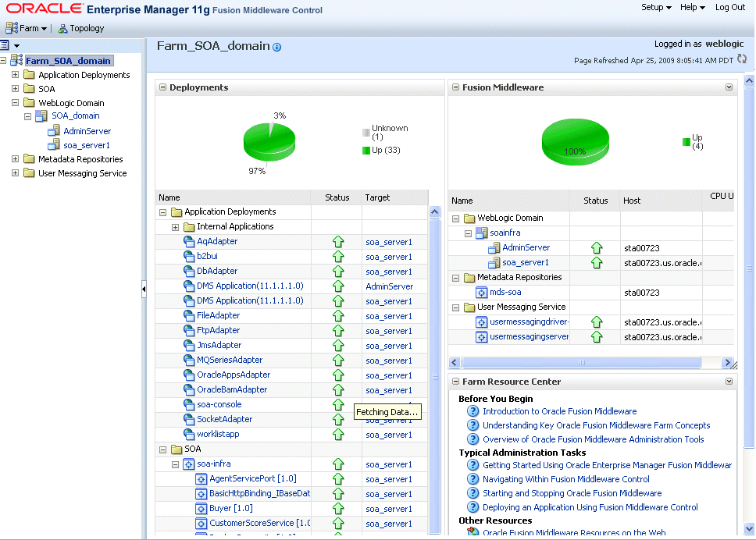Image resolution: width=756 pixels, height=540 pixels.
Task: Click the up status arrow for FileAdapter
Action: (338, 316)
